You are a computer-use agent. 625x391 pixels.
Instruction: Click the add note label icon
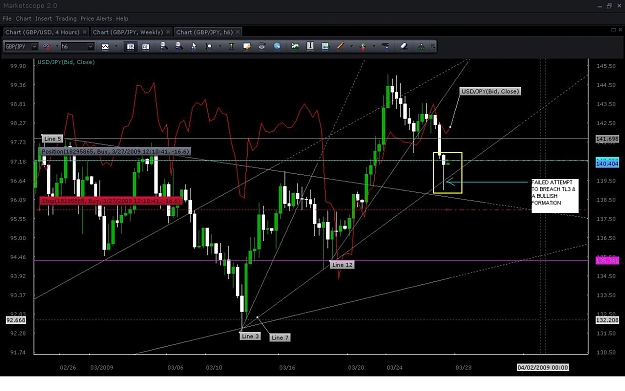coord(247,46)
